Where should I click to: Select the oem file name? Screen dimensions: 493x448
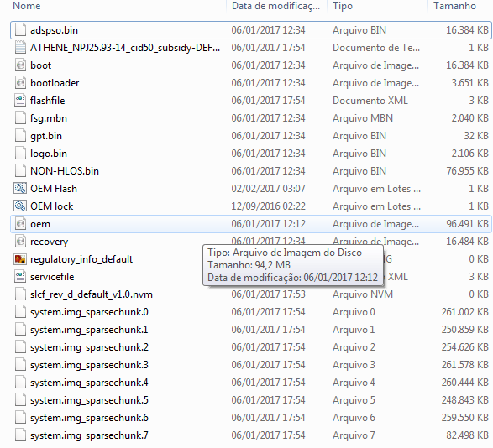pyautogui.click(x=40, y=224)
